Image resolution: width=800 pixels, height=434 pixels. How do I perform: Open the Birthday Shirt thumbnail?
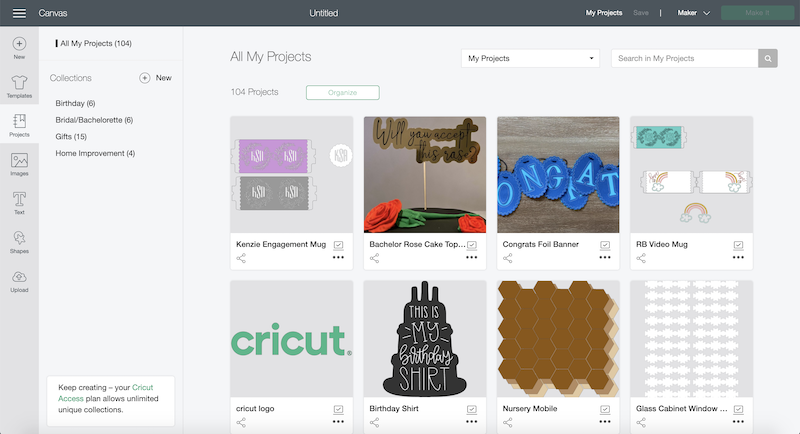coord(425,339)
